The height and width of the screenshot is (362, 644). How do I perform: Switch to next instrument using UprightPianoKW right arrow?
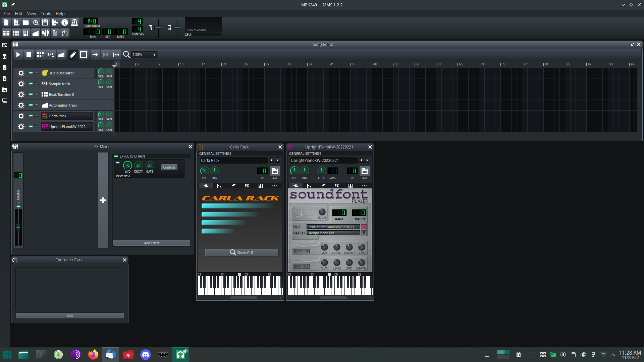click(367, 160)
